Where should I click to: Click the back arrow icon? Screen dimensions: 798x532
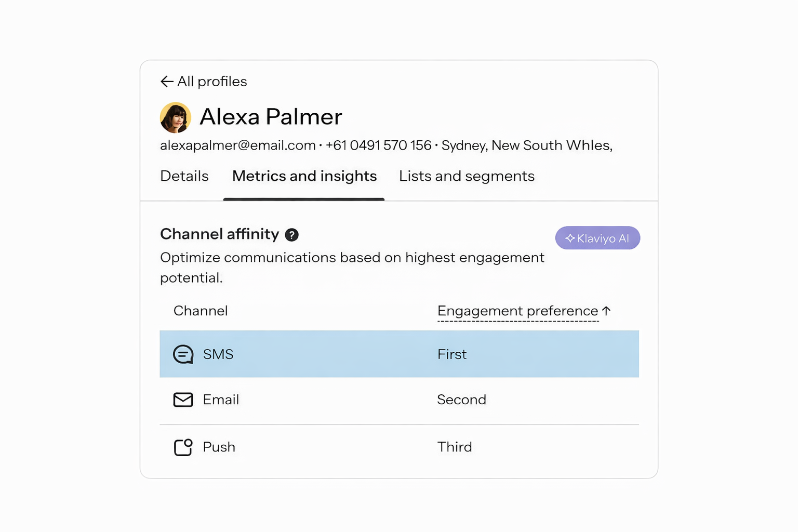(x=166, y=82)
